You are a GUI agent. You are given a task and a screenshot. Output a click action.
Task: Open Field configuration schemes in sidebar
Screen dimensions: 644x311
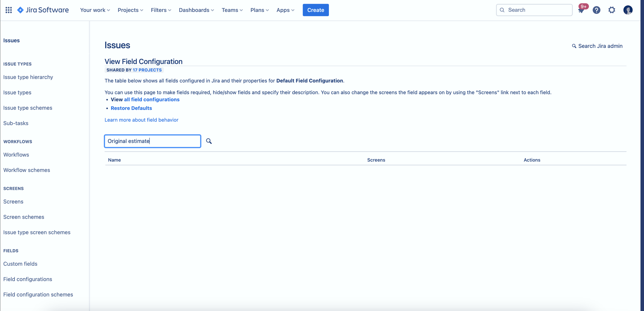pyautogui.click(x=38, y=295)
